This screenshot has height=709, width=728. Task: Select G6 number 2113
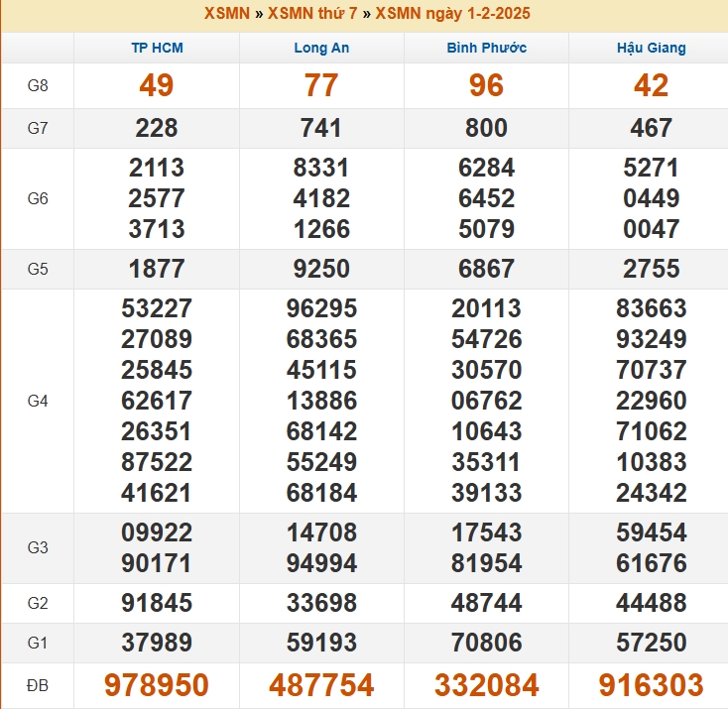[x=157, y=168]
